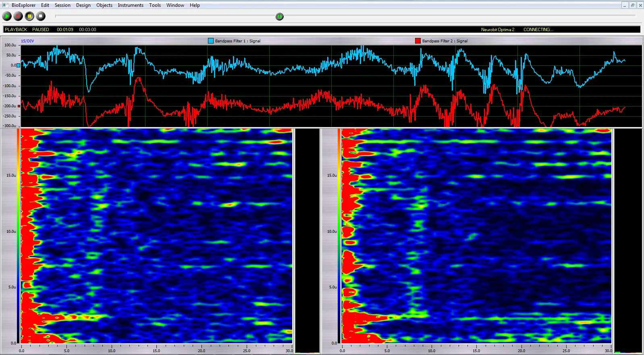Screen dimensions: 644x355
Task: Open the Design menu
Action: (x=83, y=5)
